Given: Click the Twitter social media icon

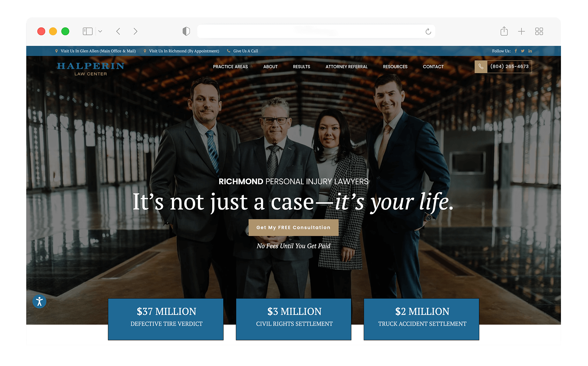Looking at the screenshot, I should click(x=522, y=51).
